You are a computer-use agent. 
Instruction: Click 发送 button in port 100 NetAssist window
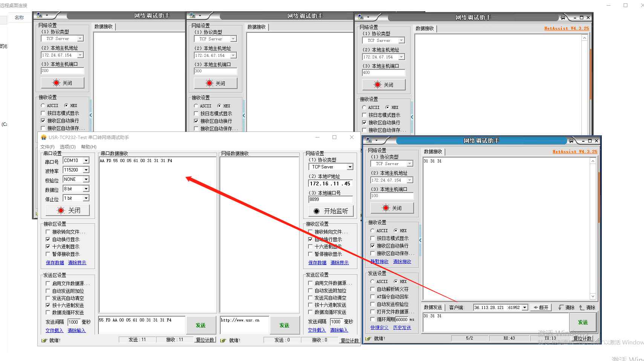click(x=583, y=322)
